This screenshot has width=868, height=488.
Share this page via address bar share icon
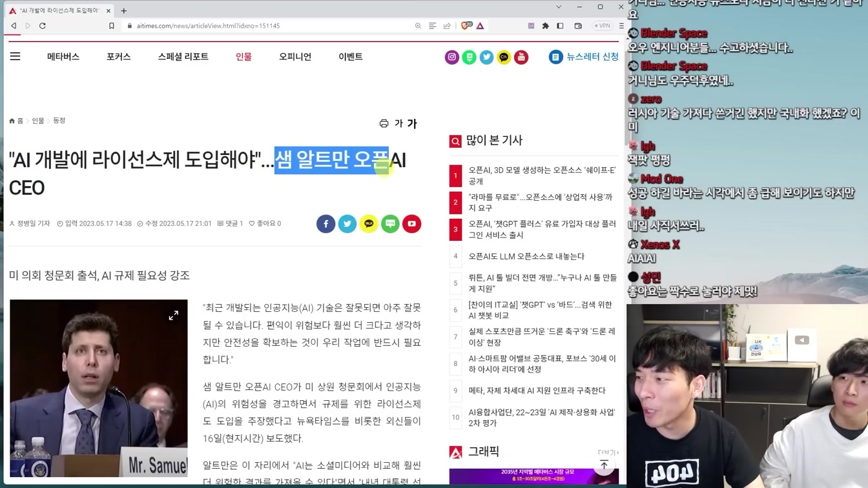(x=447, y=26)
